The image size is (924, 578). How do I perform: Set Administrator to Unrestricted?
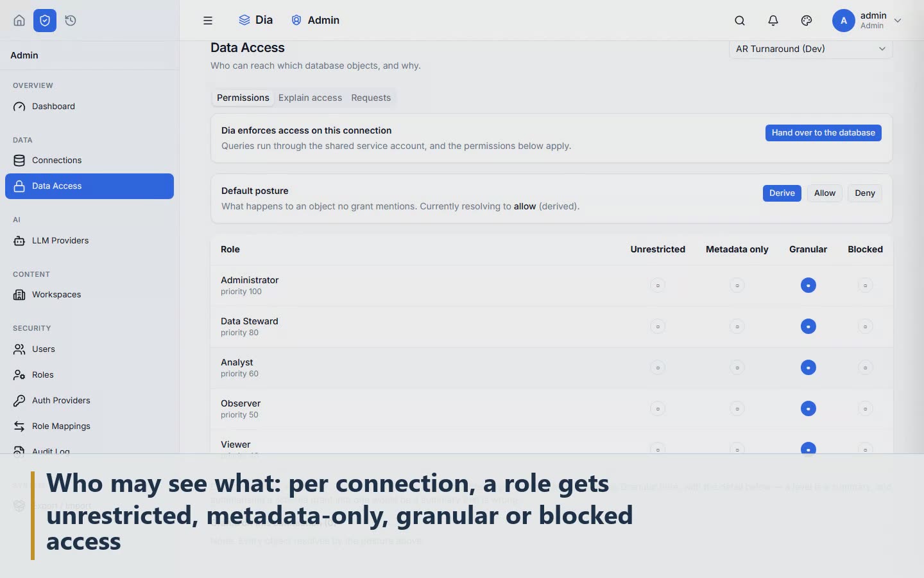(x=658, y=285)
